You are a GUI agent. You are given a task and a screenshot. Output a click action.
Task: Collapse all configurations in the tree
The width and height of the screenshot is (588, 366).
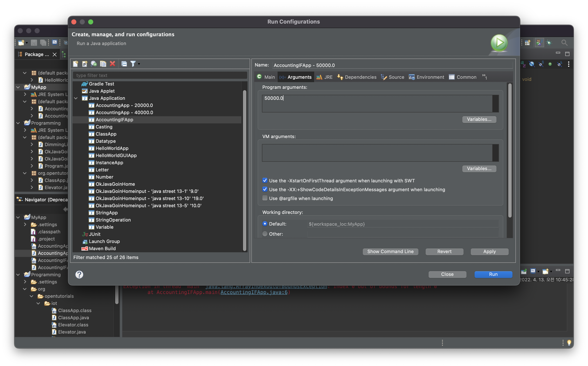[x=124, y=64]
